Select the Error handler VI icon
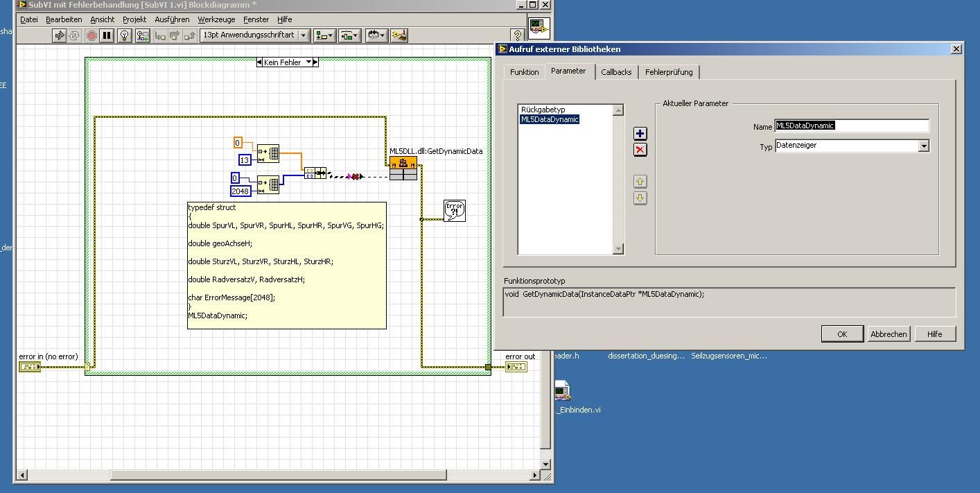 (x=455, y=211)
